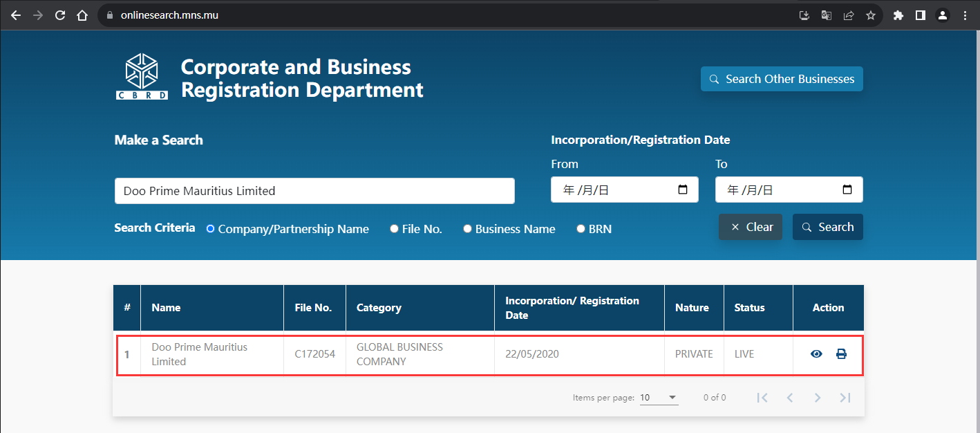Click the Action column header
980x433 pixels.
[828, 308]
